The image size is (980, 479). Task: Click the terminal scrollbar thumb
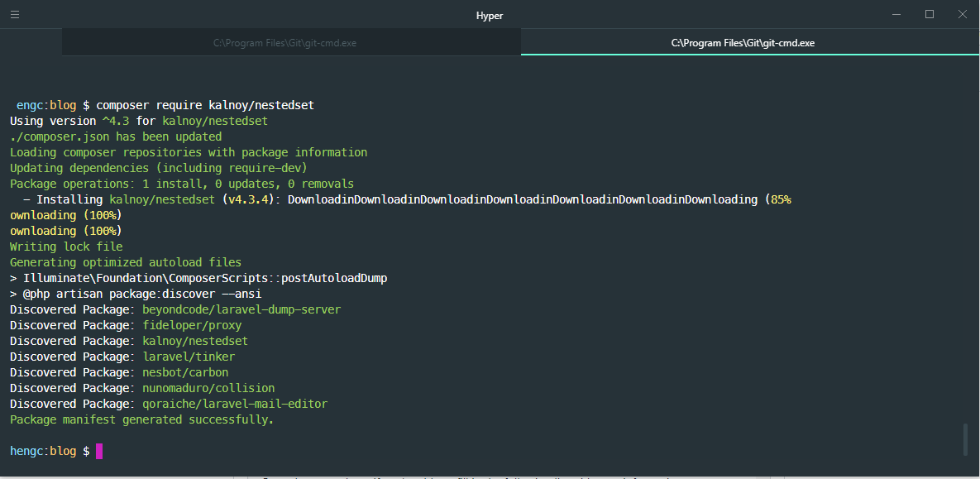click(x=966, y=439)
